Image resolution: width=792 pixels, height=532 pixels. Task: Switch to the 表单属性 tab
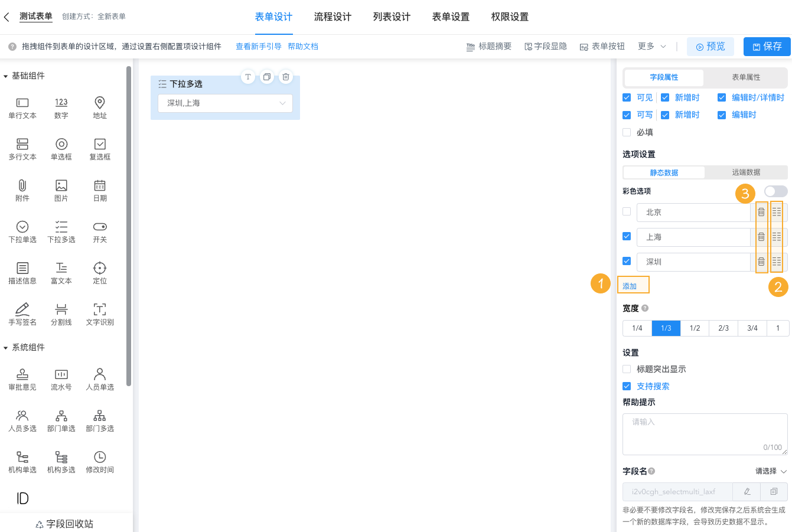pos(745,77)
